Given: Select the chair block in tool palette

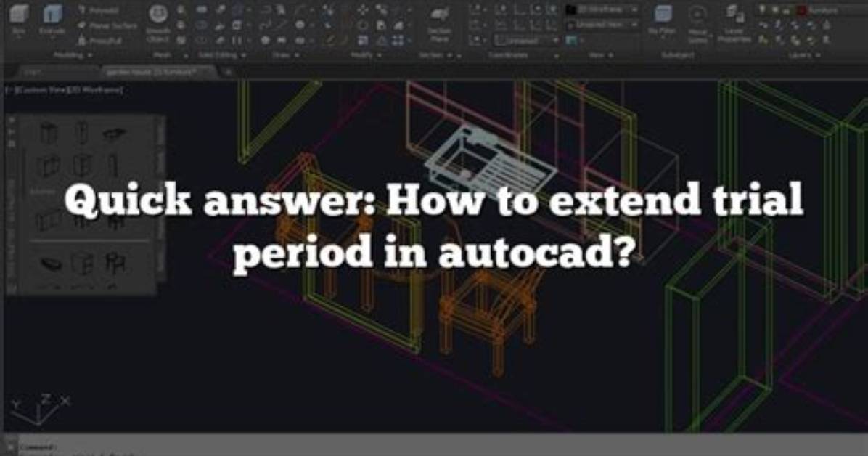Looking at the screenshot, I should pyautogui.click(x=115, y=263).
